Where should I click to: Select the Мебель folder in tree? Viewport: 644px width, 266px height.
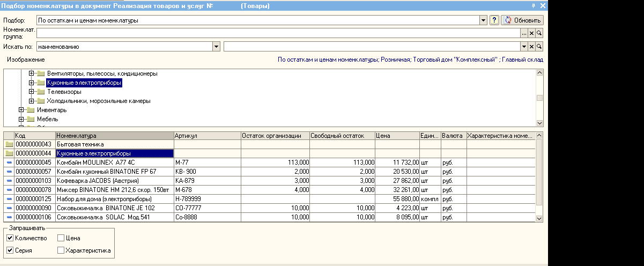[x=48, y=119]
